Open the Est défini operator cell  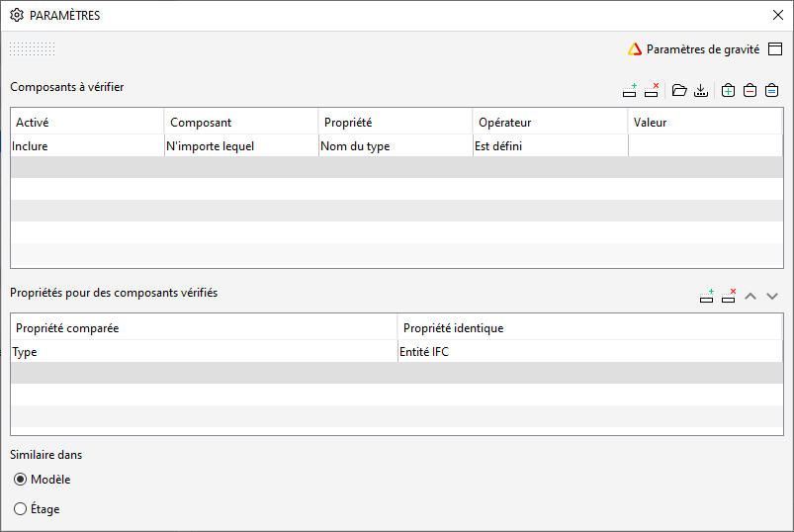(551, 145)
